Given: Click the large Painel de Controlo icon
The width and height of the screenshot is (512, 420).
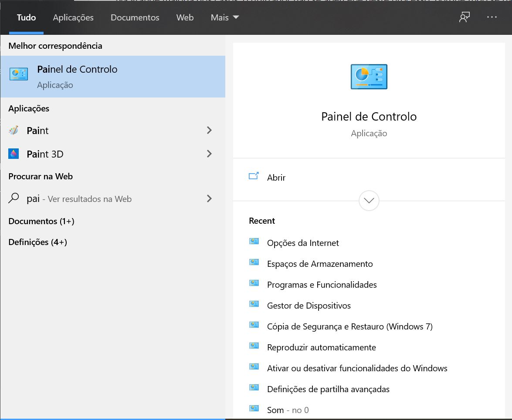Looking at the screenshot, I should point(369,77).
